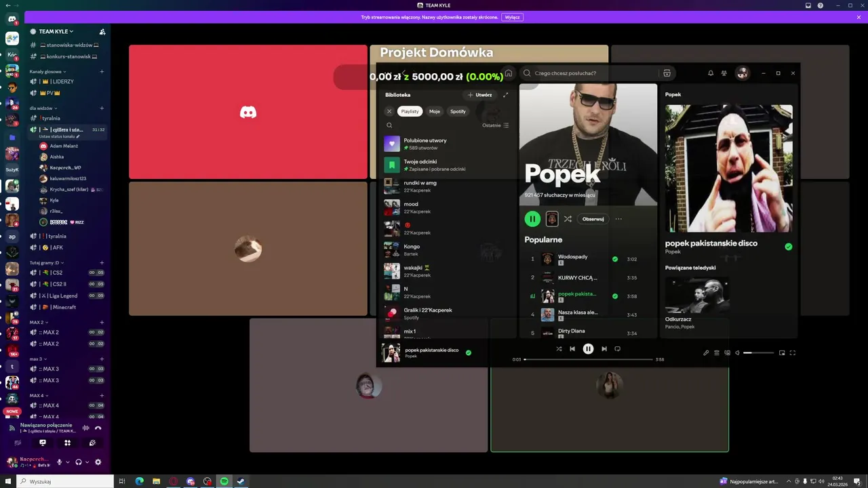This screenshot has width=868, height=488.
Task: Open Spotify friend activity icon
Action: point(724,73)
